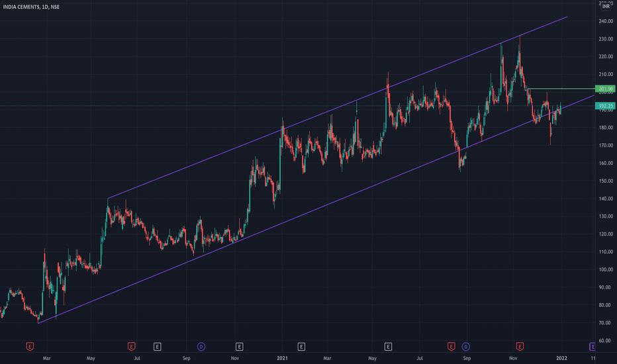617x364 pixels.
Task: Click the 80.00 price axis label
Action: [x=606, y=305]
